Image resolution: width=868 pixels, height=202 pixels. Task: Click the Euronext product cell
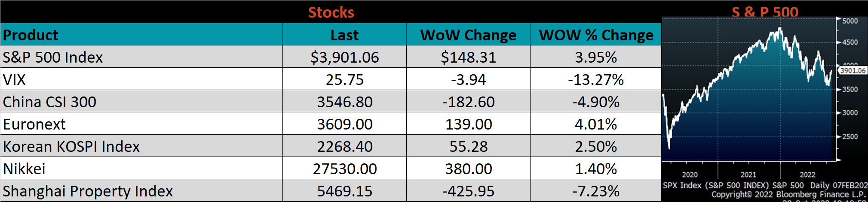tap(34, 124)
